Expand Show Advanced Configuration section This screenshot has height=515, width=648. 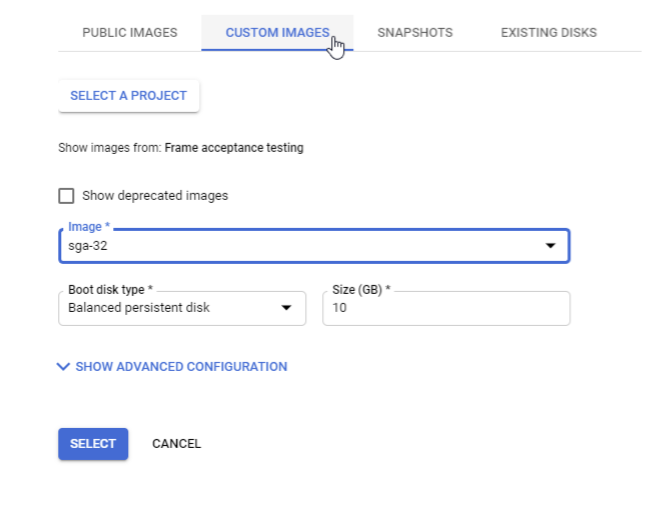point(181,367)
